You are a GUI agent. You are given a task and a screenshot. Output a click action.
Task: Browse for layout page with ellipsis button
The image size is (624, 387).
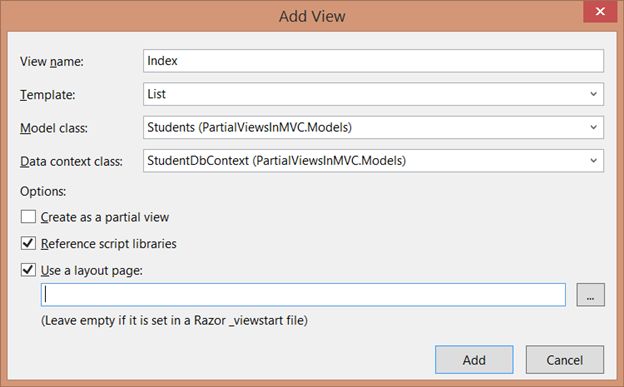click(591, 295)
